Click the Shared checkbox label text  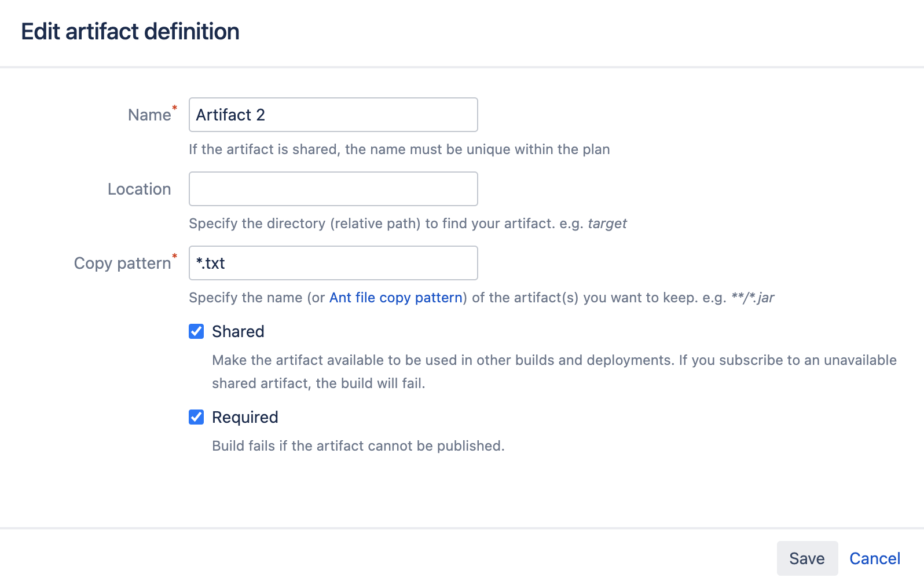tap(238, 331)
